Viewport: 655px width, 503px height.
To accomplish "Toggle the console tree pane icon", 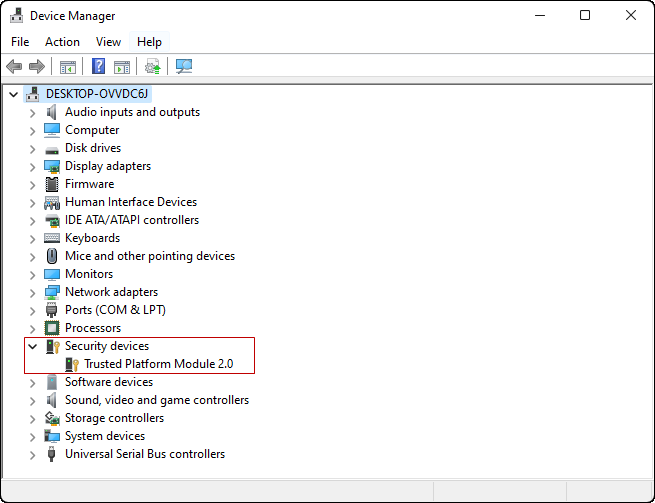I will pos(68,66).
